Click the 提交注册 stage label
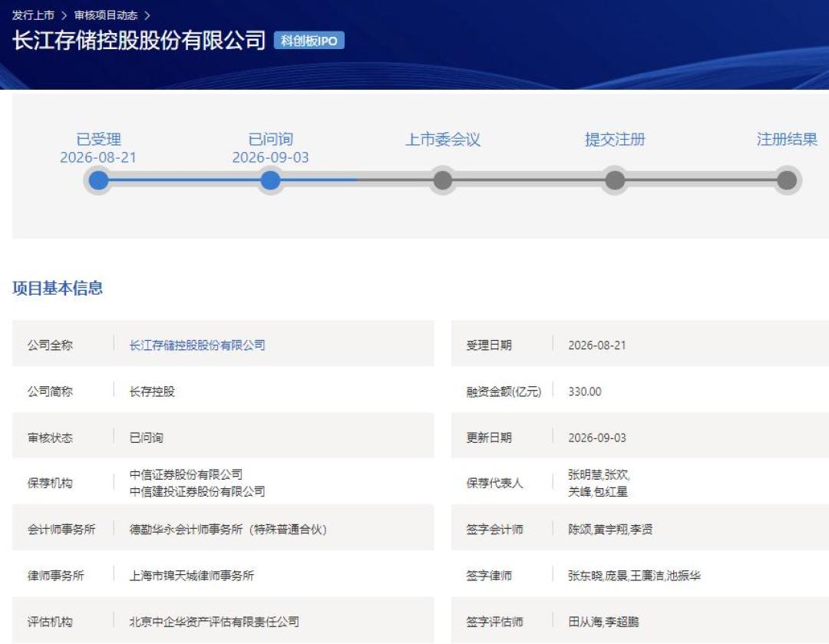829x644 pixels. coord(615,139)
